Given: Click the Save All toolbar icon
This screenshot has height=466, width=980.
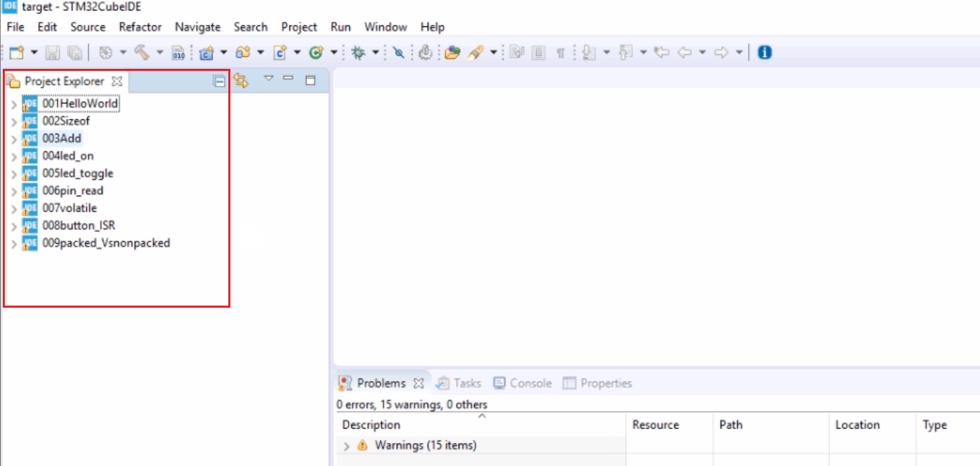Looking at the screenshot, I should point(74,52).
